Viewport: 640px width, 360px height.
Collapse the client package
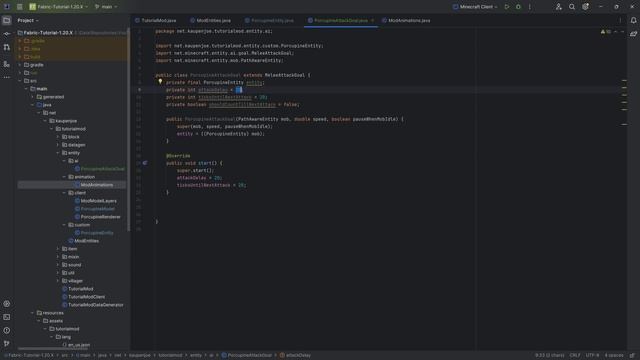(64, 193)
